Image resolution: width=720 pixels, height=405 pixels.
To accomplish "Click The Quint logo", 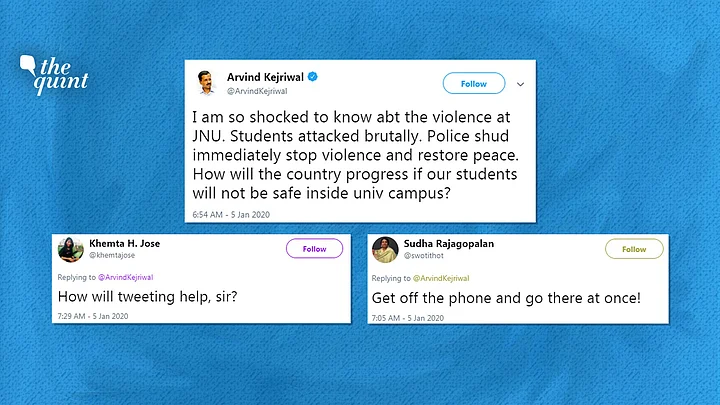I will click(54, 74).
